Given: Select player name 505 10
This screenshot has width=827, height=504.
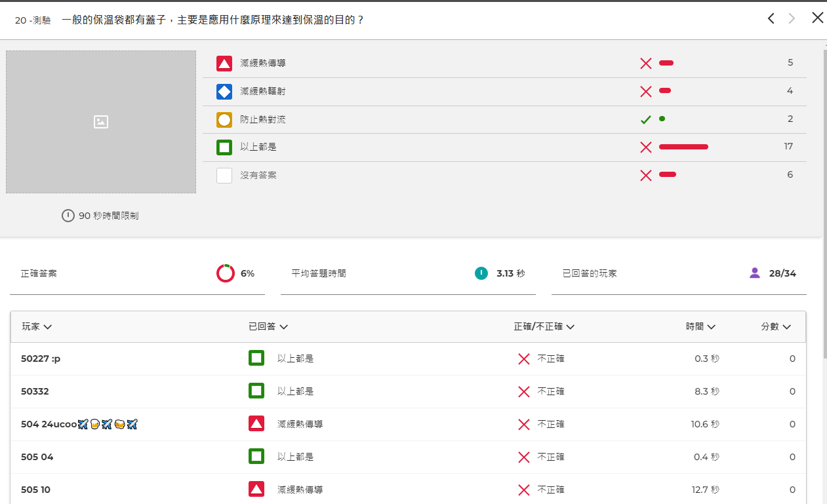Looking at the screenshot, I should [x=36, y=490].
